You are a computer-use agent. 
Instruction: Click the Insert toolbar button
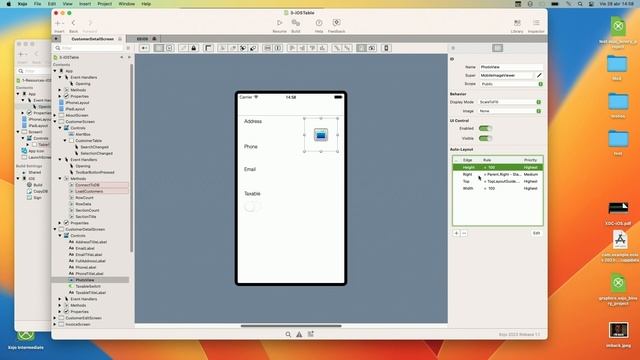tap(59, 26)
